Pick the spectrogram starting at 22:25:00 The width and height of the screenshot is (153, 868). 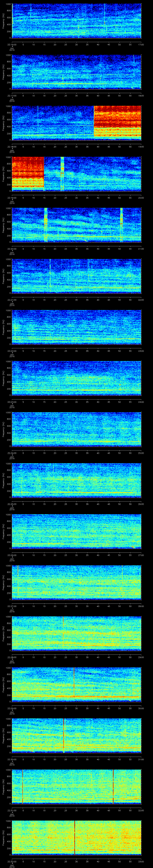[76, 480]
